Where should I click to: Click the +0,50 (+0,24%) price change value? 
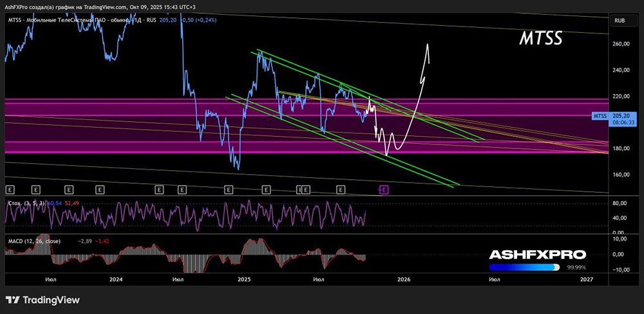199,20
